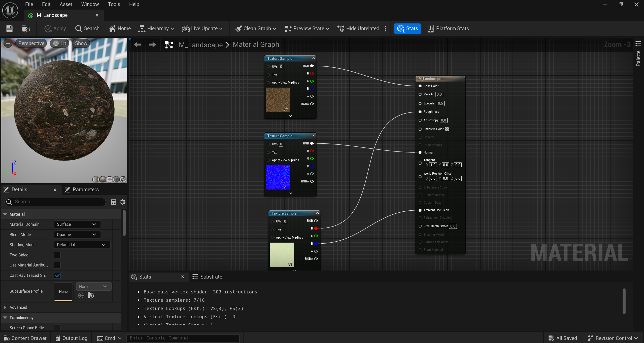Viewport: 644px width, 343px height.
Task: Open the Output Log
Action: [x=72, y=338]
